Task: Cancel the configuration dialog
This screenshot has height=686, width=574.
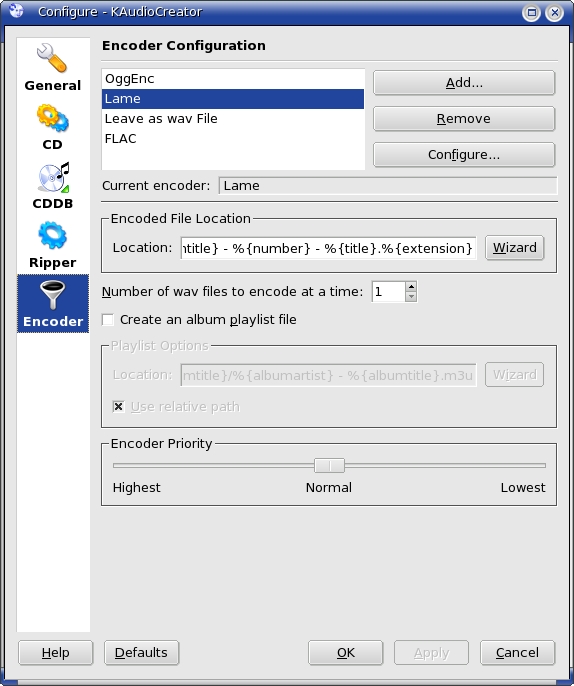Action: 517,653
